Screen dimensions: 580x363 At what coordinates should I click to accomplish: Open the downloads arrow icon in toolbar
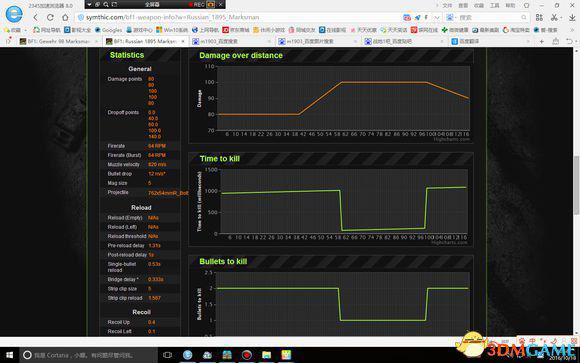(x=572, y=17)
